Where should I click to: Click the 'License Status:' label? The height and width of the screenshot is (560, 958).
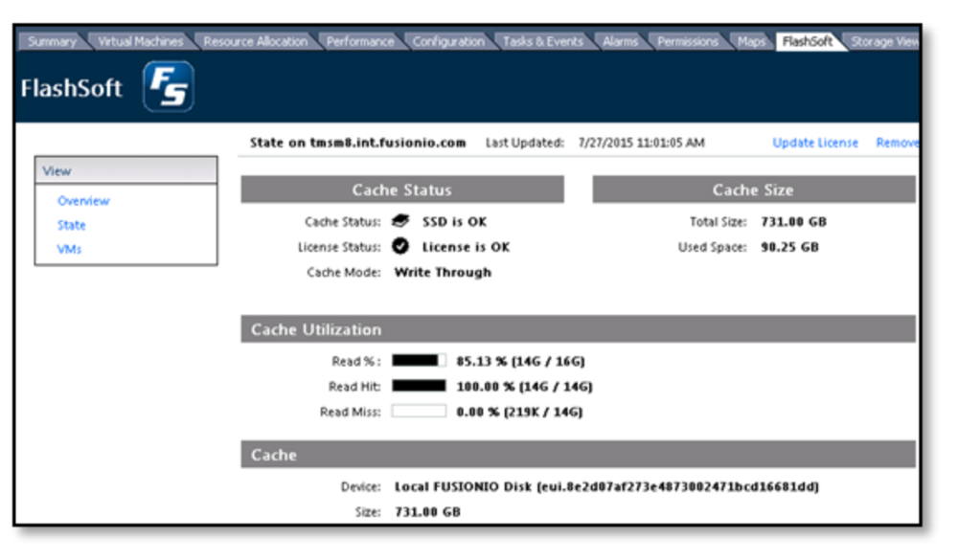339,247
